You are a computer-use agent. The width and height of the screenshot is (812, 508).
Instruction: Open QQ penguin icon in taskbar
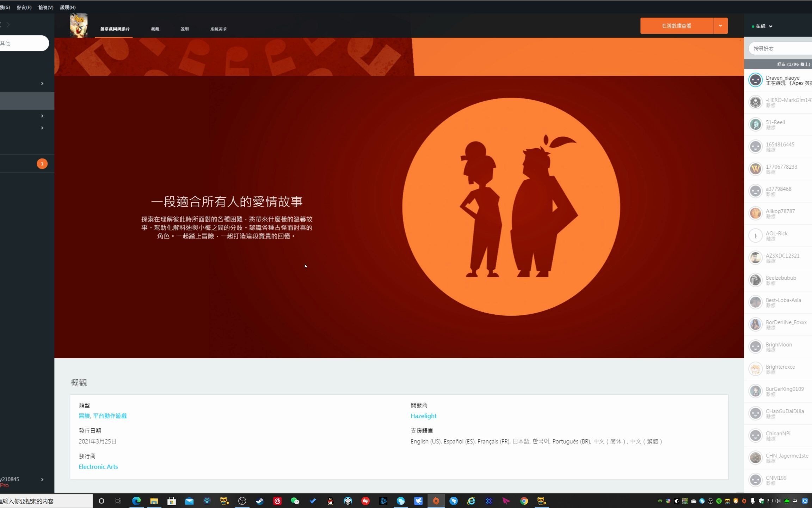(x=330, y=501)
